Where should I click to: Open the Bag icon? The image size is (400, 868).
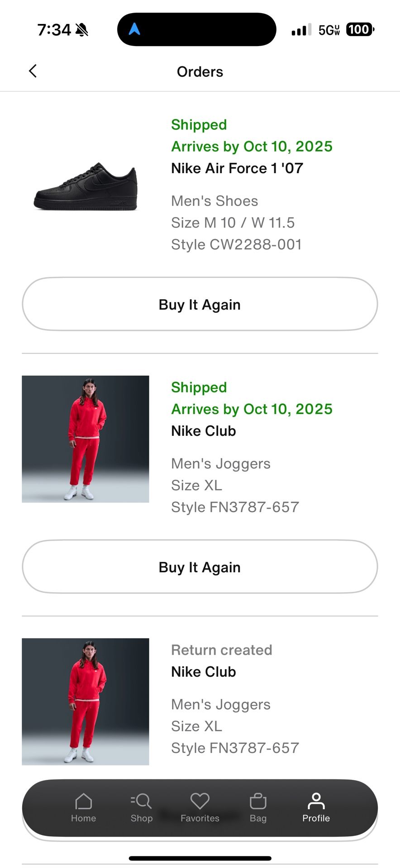pos(258,802)
